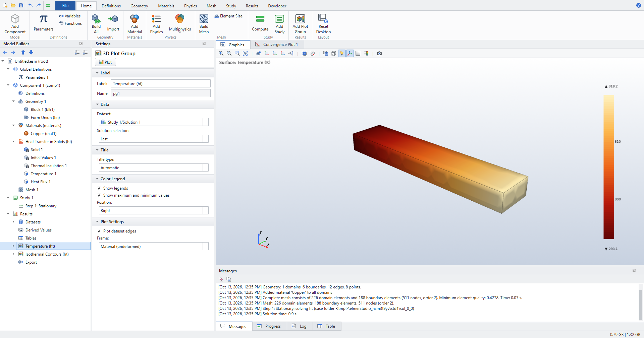Click Add Plot Group icon
The height and width of the screenshot is (338, 644).
click(300, 24)
